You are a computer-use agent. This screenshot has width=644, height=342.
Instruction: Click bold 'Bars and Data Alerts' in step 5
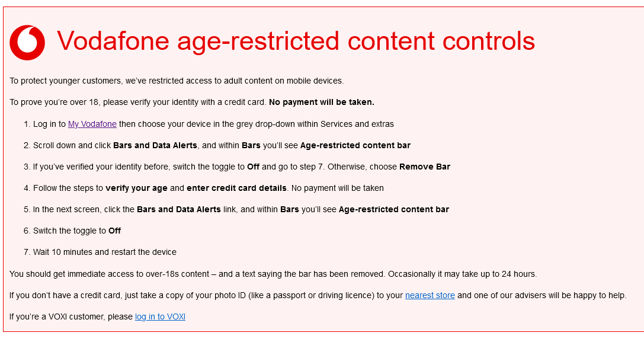pyautogui.click(x=179, y=210)
